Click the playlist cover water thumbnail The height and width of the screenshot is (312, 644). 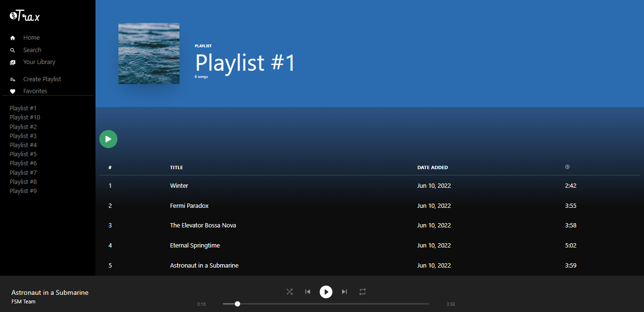click(x=149, y=54)
